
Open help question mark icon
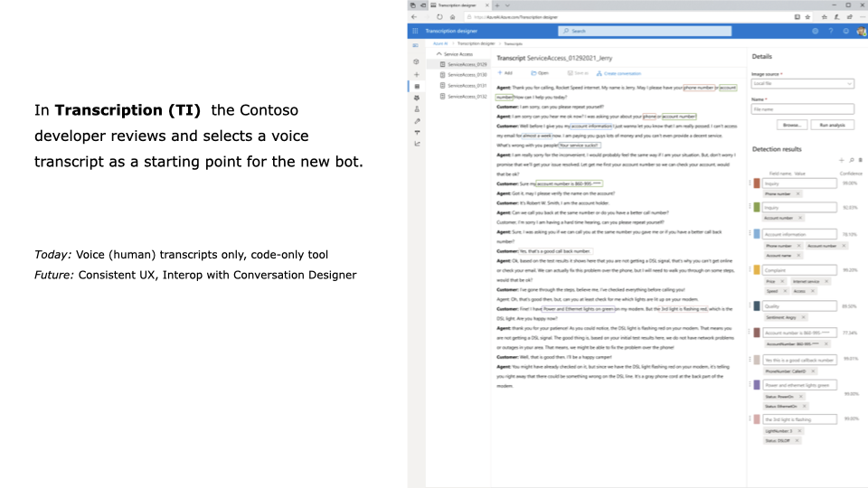click(x=830, y=31)
